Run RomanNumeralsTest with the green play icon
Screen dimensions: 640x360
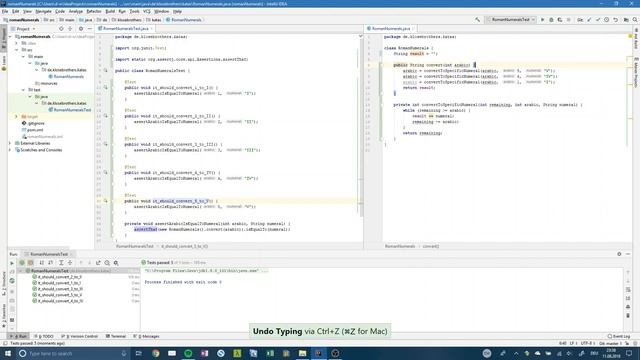pyautogui.click(x=542, y=20)
